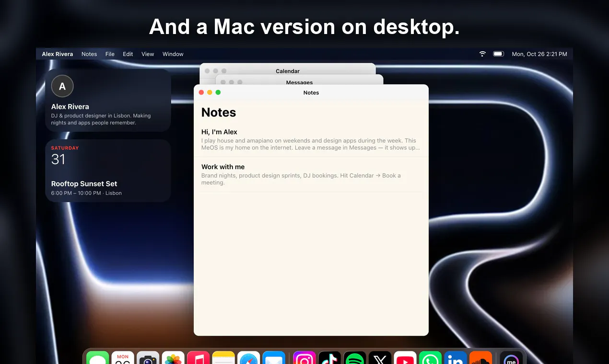Check the battery icon in the menu bar

point(498,54)
